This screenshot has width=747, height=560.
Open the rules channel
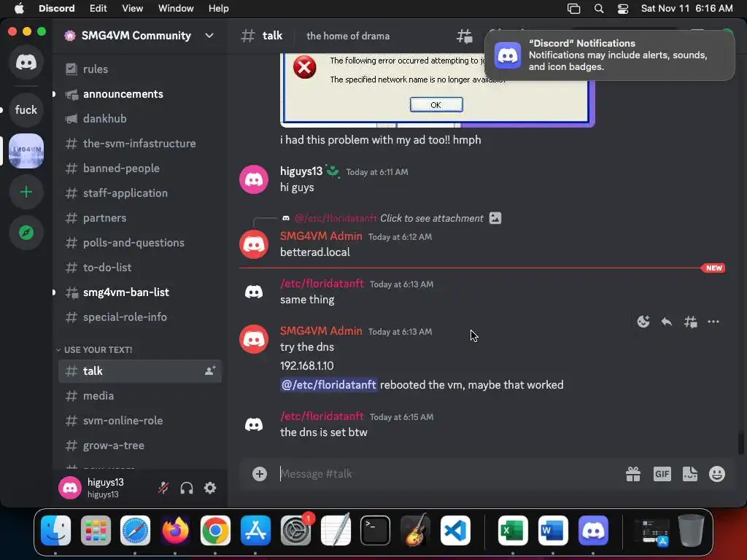pyautogui.click(x=140, y=69)
